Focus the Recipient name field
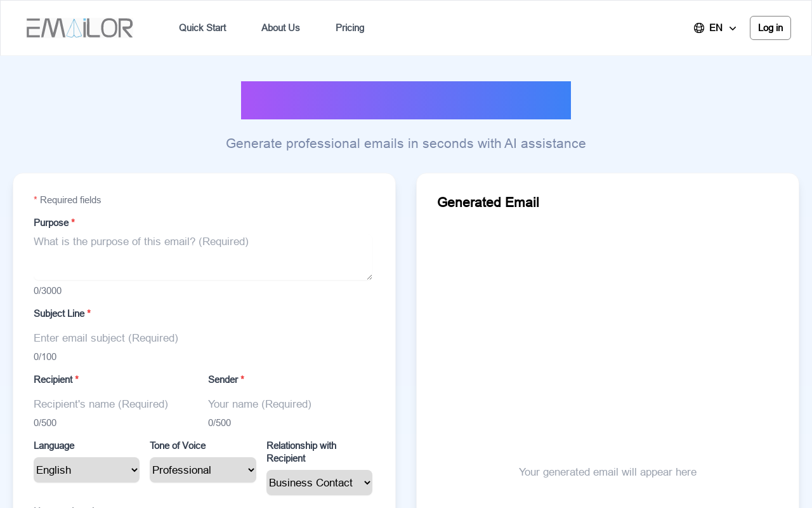Image resolution: width=812 pixels, height=508 pixels. (115, 404)
